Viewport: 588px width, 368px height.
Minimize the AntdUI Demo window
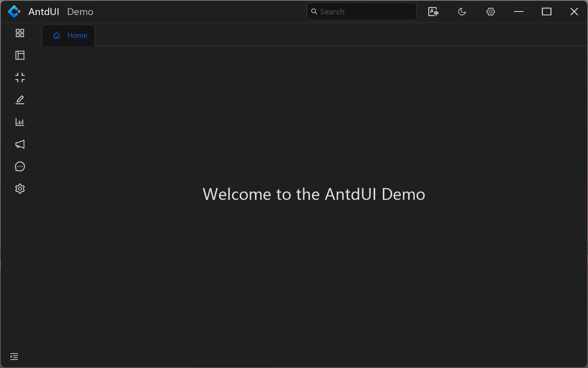(x=519, y=12)
